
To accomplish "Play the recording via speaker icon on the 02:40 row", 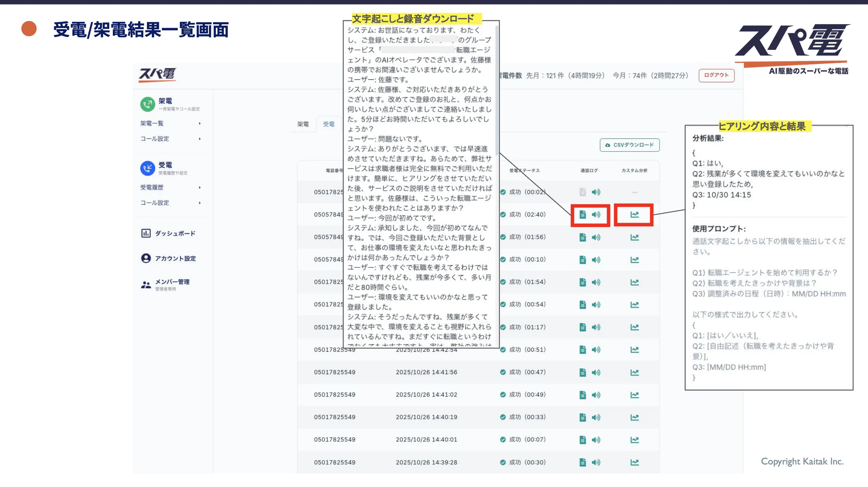I will [x=596, y=214].
